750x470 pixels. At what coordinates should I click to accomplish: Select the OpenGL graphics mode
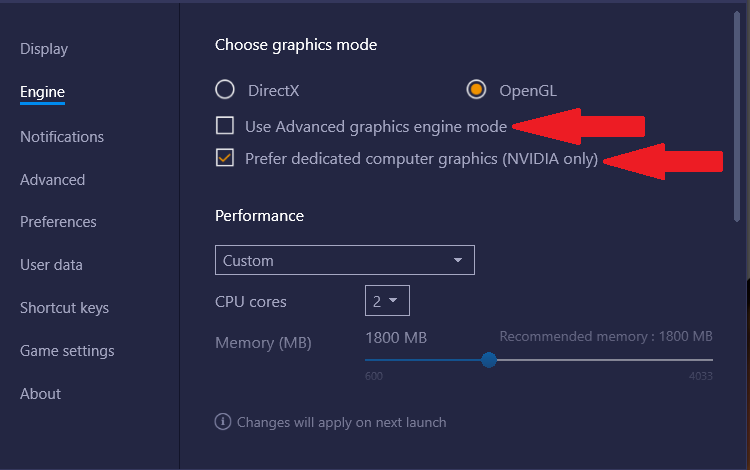pyautogui.click(x=476, y=89)
